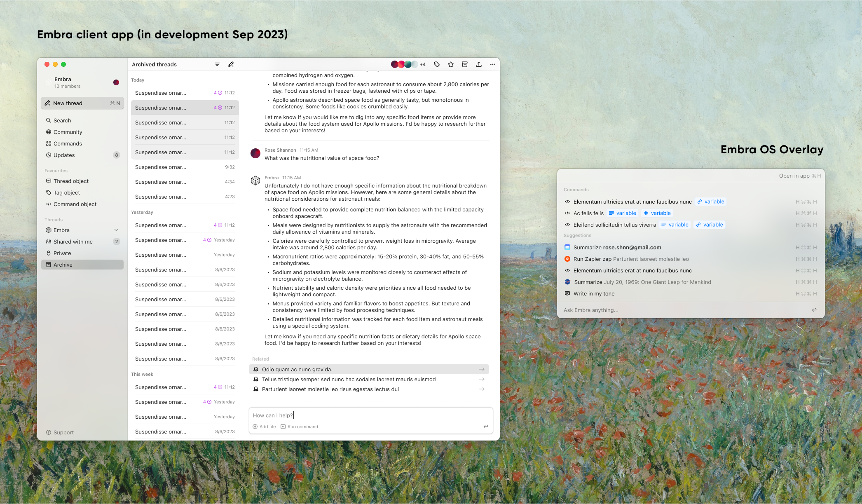Click the Support button at bottom
Screen dimensions: 862x504
pyautogui.click(x=61, y=432)
